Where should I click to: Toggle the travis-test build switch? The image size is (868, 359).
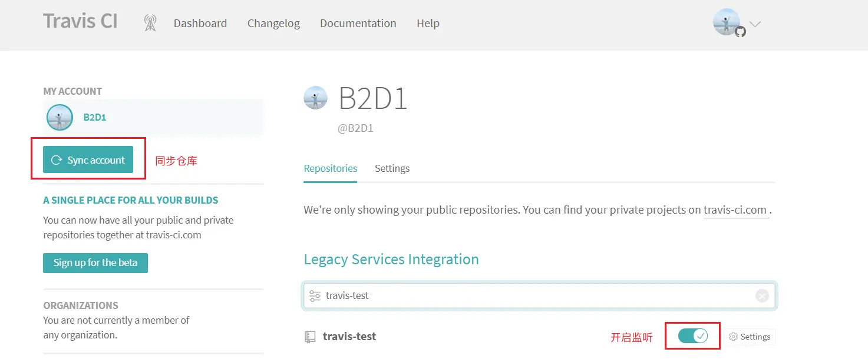point(692,336)
